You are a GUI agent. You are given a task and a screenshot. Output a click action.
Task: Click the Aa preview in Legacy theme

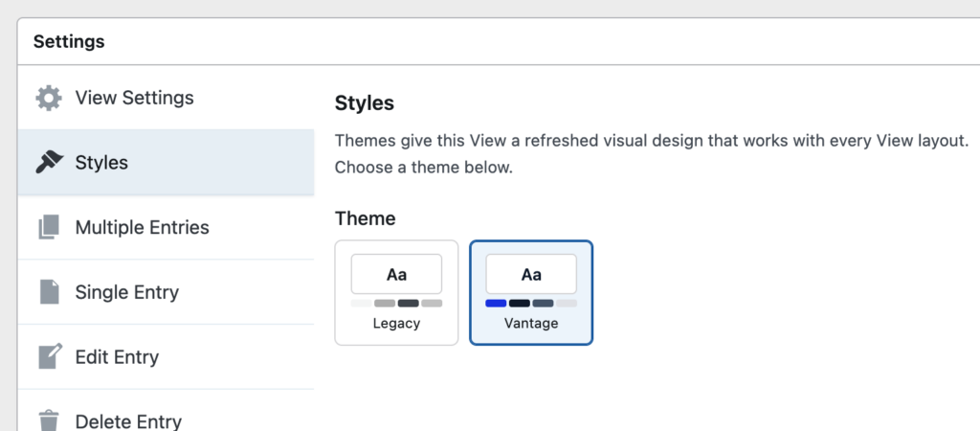396,274
